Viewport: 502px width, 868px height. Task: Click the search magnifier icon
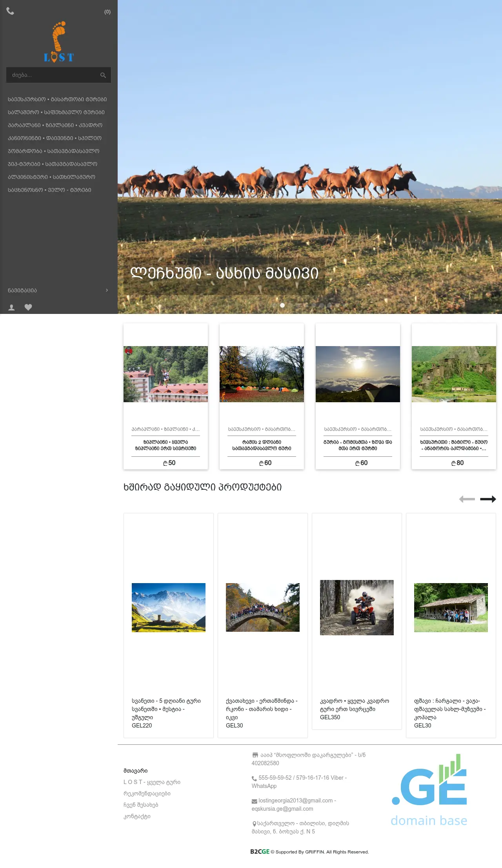tap(103, 75)
